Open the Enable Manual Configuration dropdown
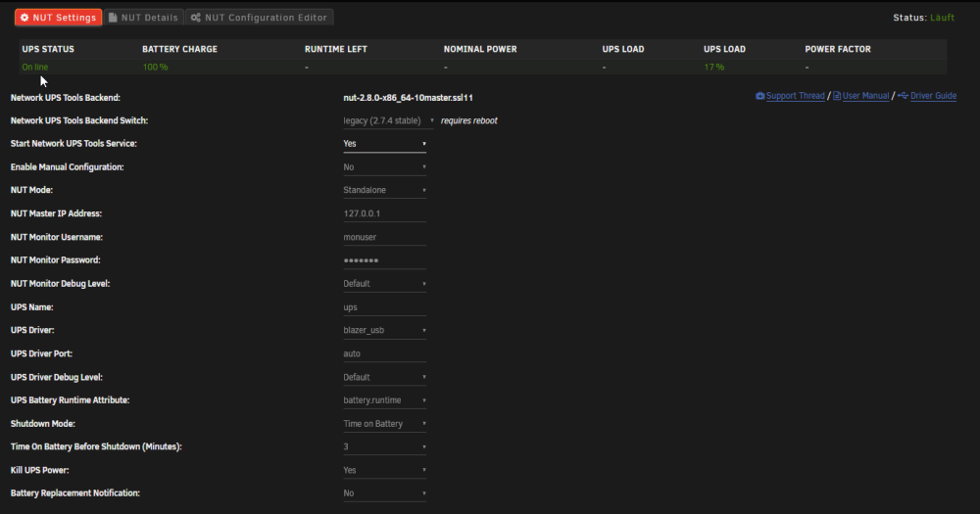Viewport: 980px width, 514px height. 384,167
